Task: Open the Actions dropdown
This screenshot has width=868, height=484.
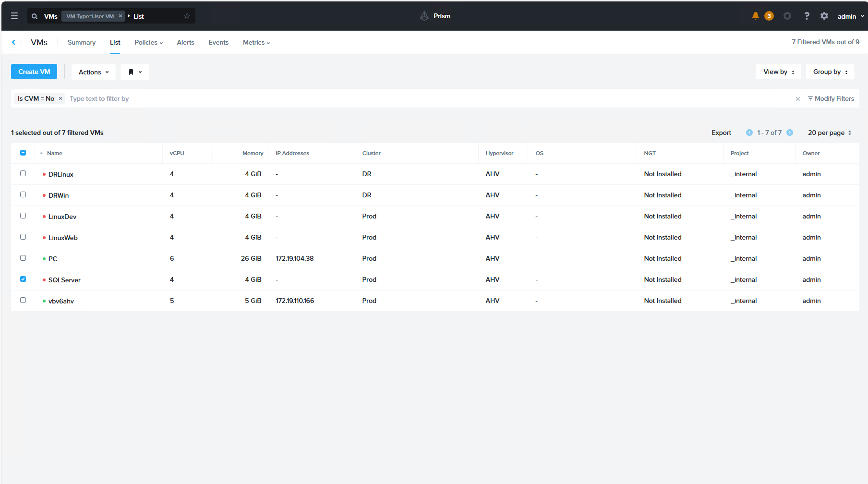Action: tap(94, 72)
